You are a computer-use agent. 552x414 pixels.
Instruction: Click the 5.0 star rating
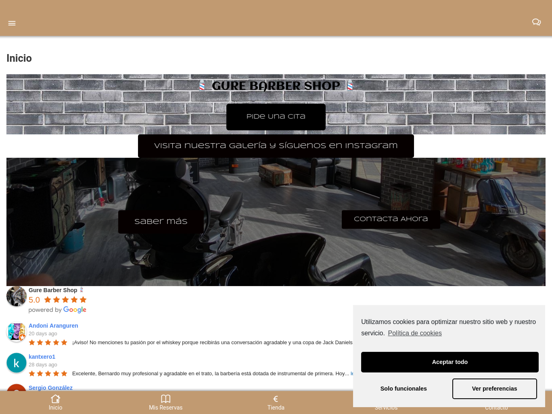[x=57, y=300]
